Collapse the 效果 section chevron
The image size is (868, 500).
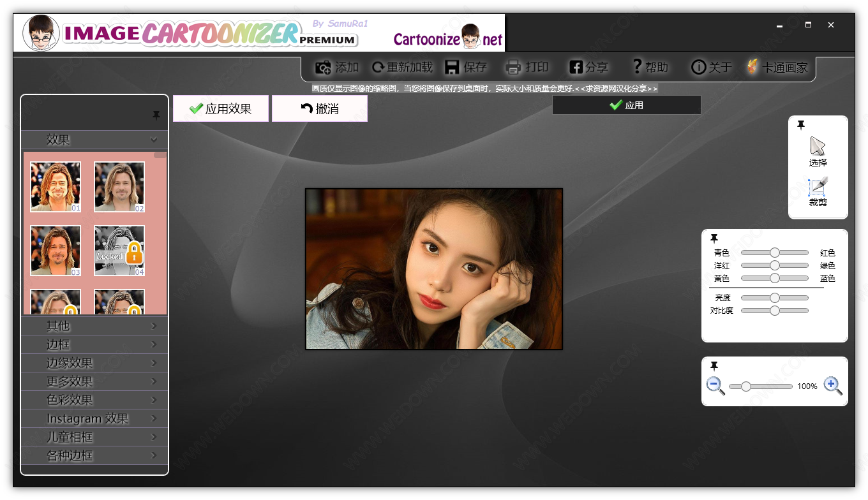pos(154,140)
